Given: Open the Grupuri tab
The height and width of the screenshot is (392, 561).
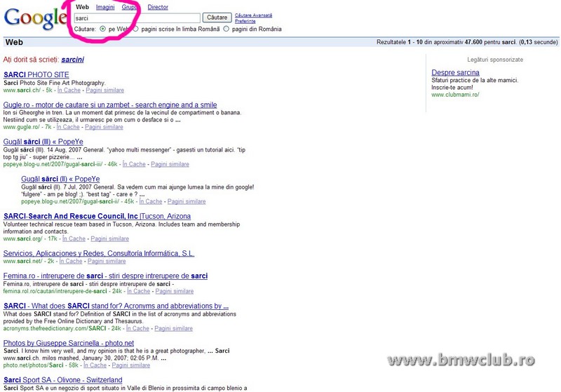Looking at the screenshot, I should click(129, 7).
